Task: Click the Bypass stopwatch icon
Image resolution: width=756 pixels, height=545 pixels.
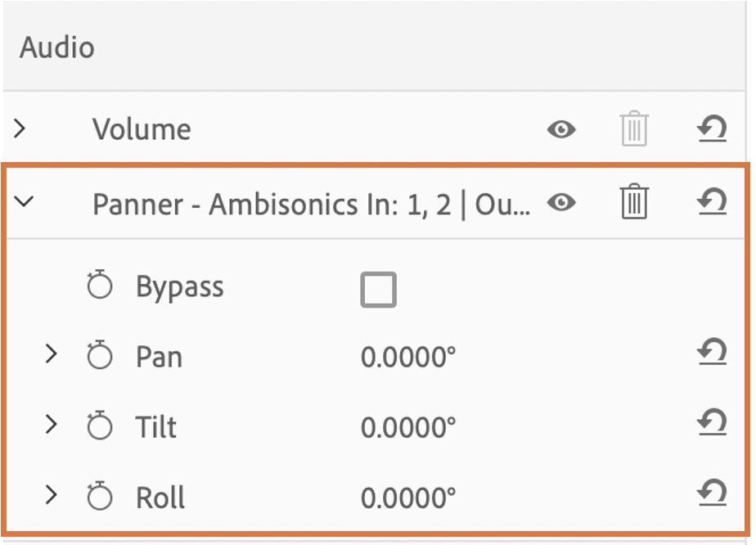Action: [x=100, y=286]
